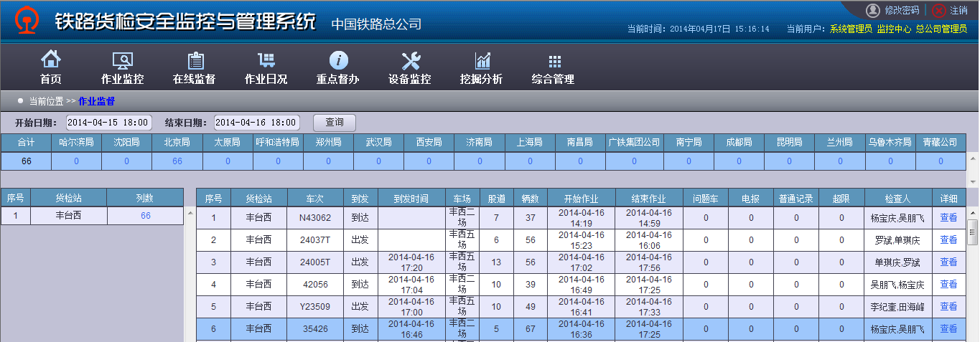This screenshot has width=980, height=342.
Task: Click the 开始日期 date field
Action: coord(109,123)
